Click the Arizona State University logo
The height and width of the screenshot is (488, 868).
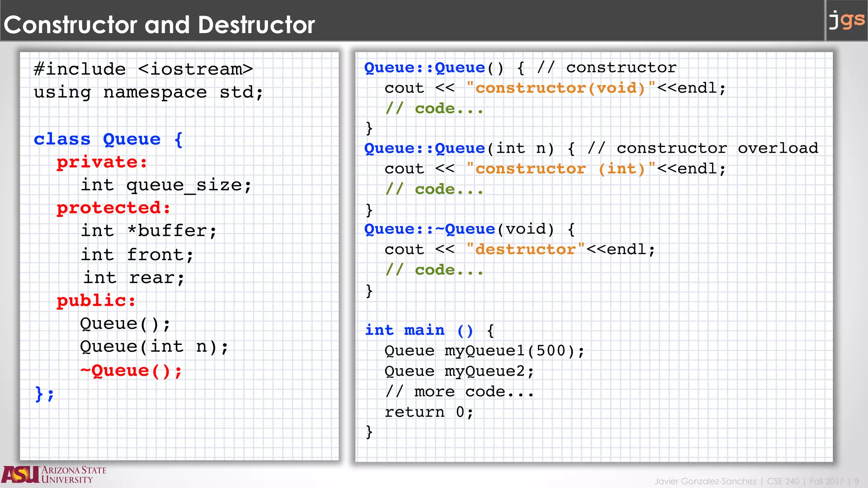click(54, 475)
